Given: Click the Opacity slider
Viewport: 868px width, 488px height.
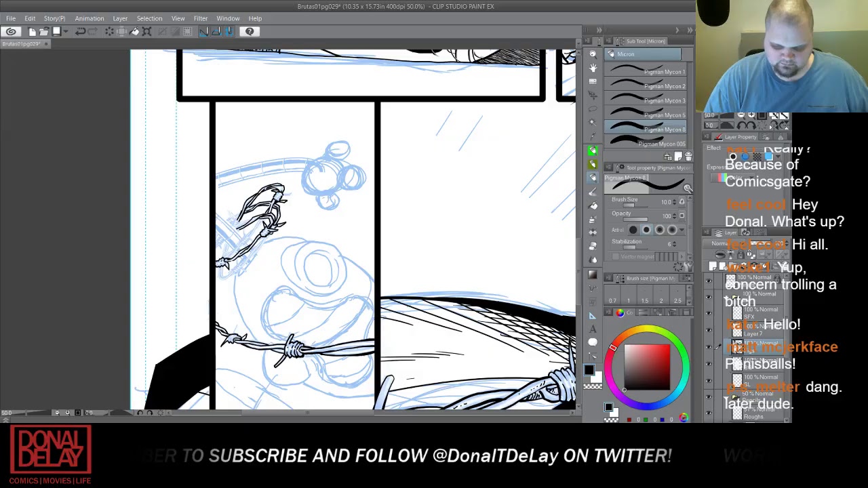Looking at the screenshot, I should coord(634,220).
